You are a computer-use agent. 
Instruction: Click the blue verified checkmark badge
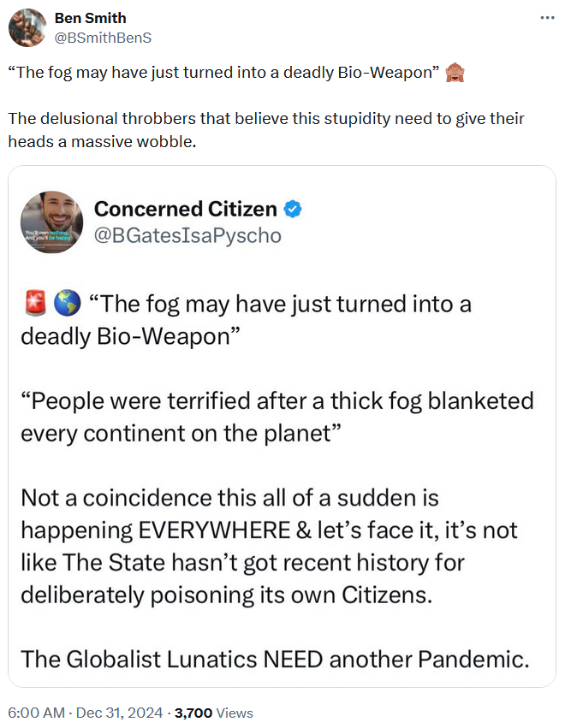[x=293, y=209]
